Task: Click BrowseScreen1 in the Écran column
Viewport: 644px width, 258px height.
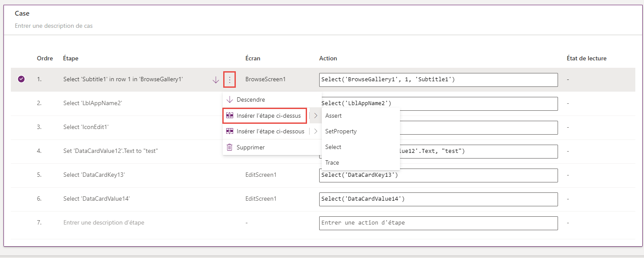Action: pyautogui.click(x=265, y=80)
